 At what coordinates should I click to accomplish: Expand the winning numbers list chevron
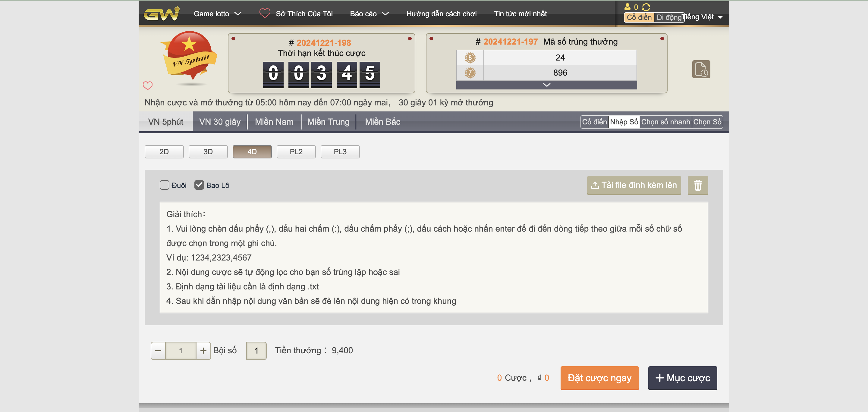pos(546,85)
